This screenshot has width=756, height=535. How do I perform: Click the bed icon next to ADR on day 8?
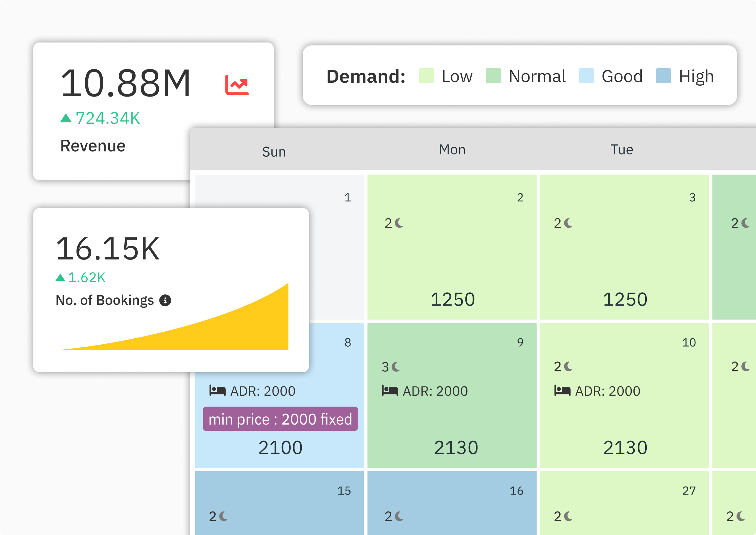pyautogui.click(x=217, y=391)
